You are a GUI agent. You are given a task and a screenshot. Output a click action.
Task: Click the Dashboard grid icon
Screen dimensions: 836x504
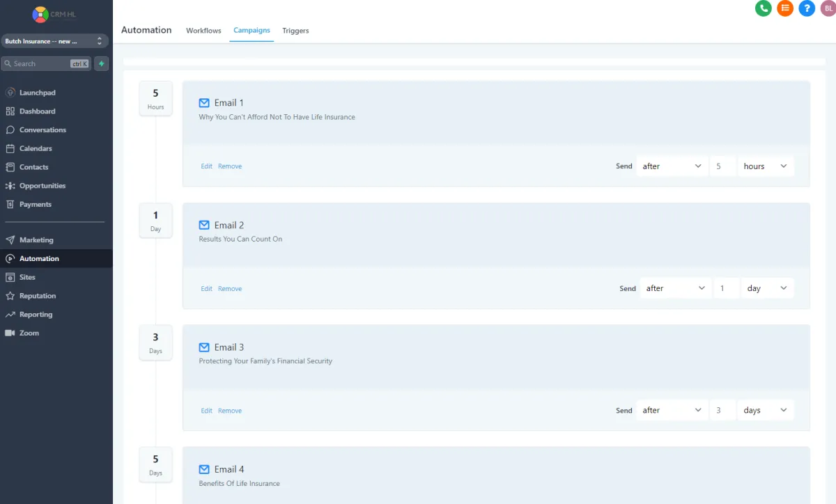10,111
